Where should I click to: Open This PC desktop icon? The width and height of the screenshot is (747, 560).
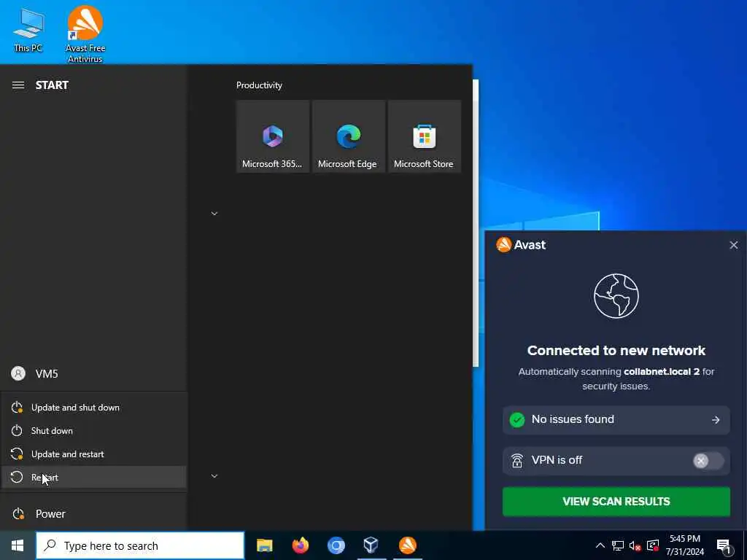(28, 31)
